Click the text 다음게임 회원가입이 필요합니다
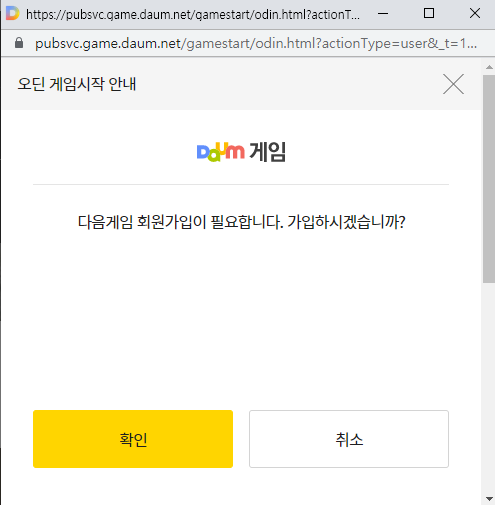Image resolution: width=495 pixels, height=505 pixels. coord(181,222)
